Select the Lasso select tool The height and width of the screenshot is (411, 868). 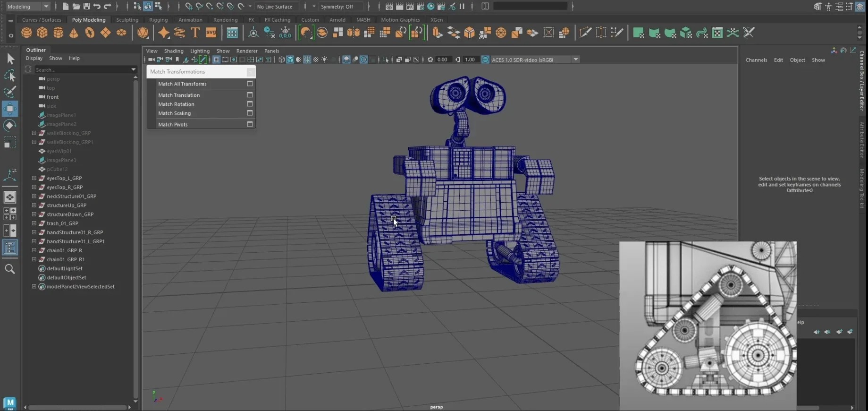click(x=10, y=75)
